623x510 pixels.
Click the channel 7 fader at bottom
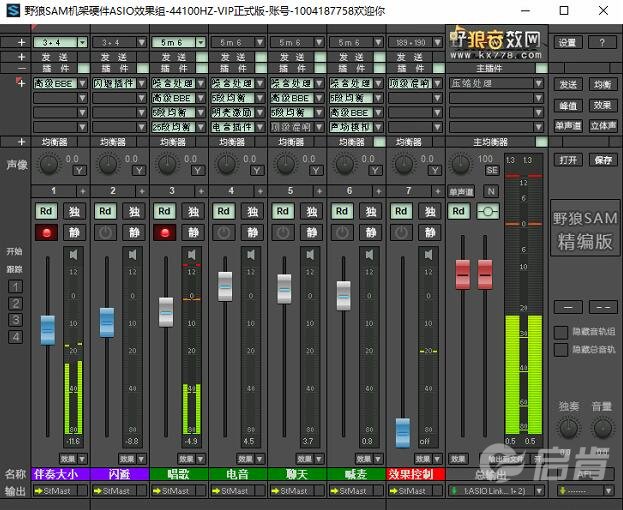click(403, 433)
